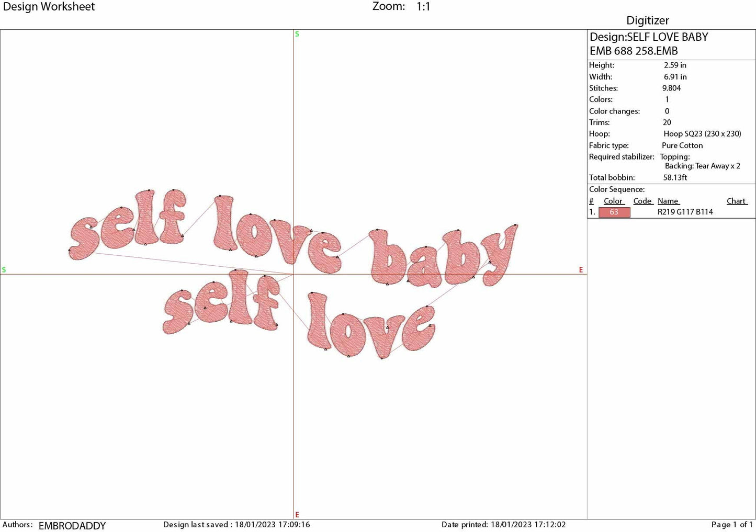The image size is (756, 532).
Task: Click the green S marker on left ruler
Action: (4, 269)
